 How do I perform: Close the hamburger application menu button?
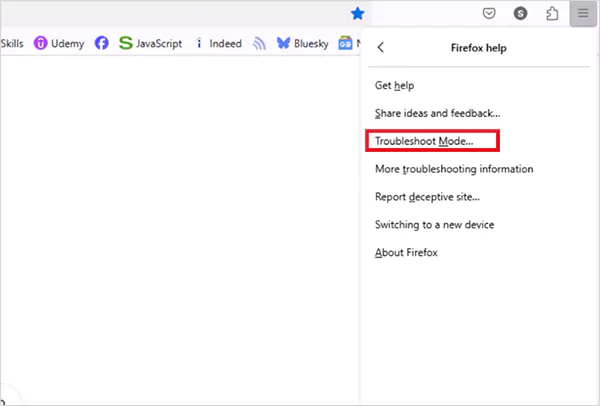pos(583,13)
